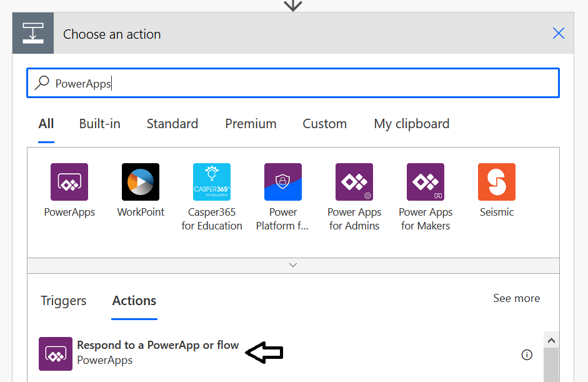Click the info icon beside the Respond action
The height and width of the screenshot is (382, 588).
coord(527,354)
